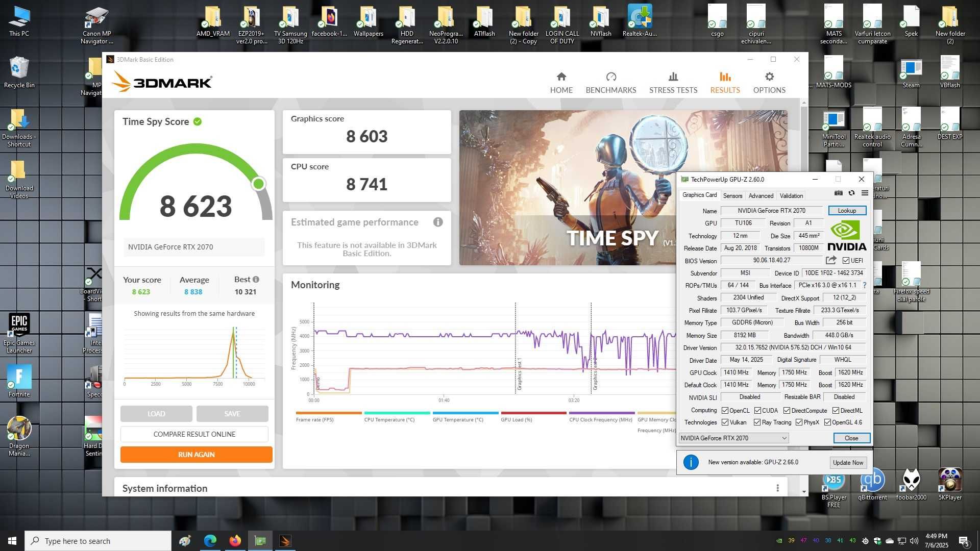980x551 pixels.
Task: Toggle the CUDA checkbox
Action: [757, 411]
